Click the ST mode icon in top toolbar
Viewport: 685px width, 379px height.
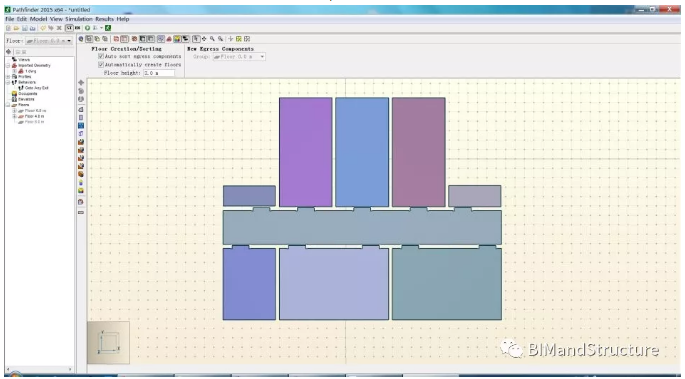[69, 28]
